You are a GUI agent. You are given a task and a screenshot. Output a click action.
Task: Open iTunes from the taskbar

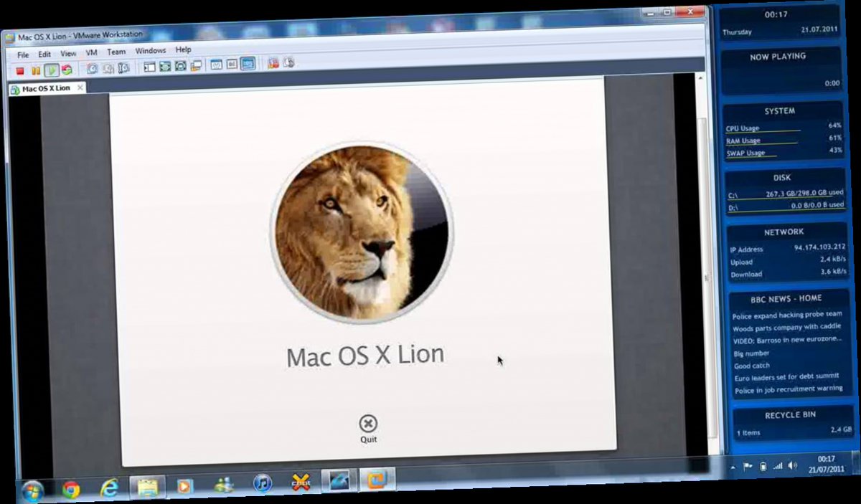pyautogui.click(x=263, y=483)
